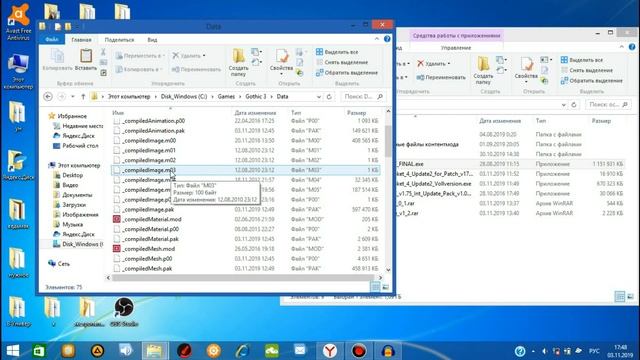The image size is (640, 360).
Task: Open the Файл tab in Data window
Action: point(52,40)
